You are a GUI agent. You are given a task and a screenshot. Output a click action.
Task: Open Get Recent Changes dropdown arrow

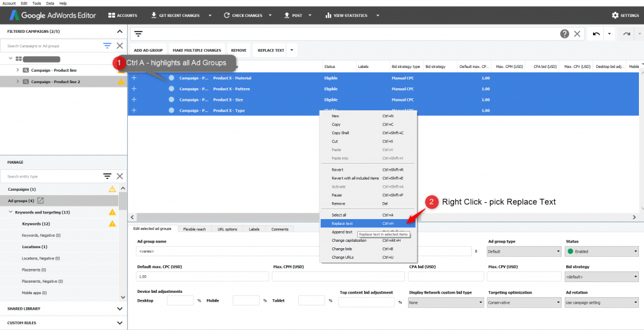pyautogui.click(x=210, y=16)
